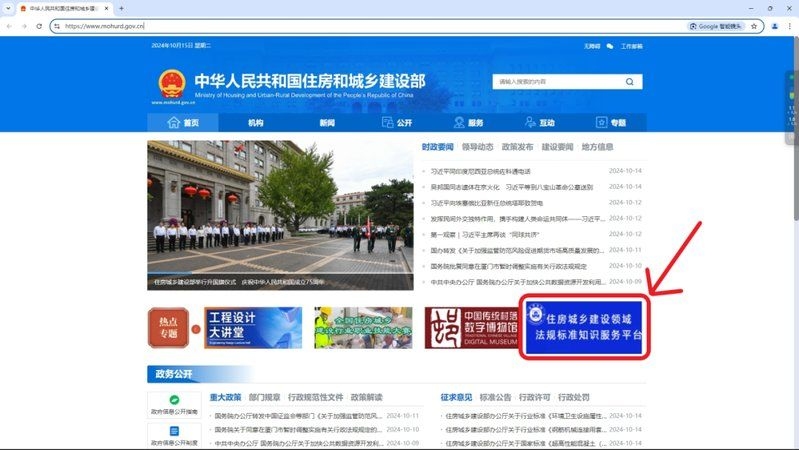Select the 时政要闻 news tab
Screen dimensions: 799x450
point(437,147)
